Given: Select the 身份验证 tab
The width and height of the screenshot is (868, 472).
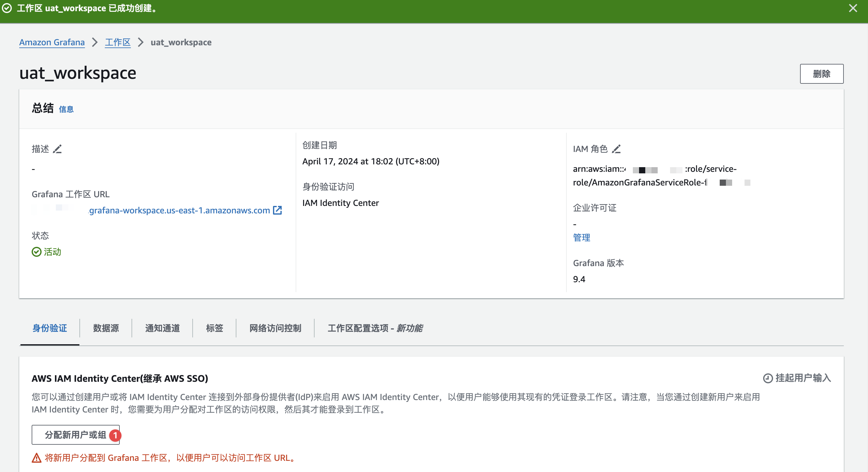Looking at the screenshot, I should (50, 328).
